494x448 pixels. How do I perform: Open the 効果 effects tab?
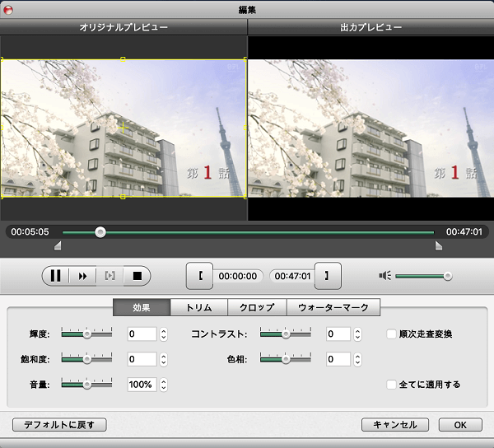(142, 307)
